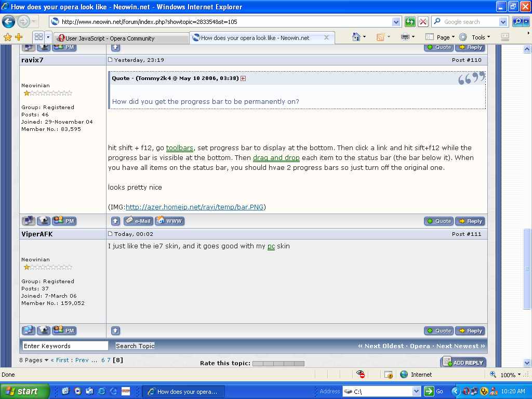Viewport: 532px width, 399px height.
Task: Click quoted post link icon beside Tommy2k4 quote
Action: [x=243, y=78]
